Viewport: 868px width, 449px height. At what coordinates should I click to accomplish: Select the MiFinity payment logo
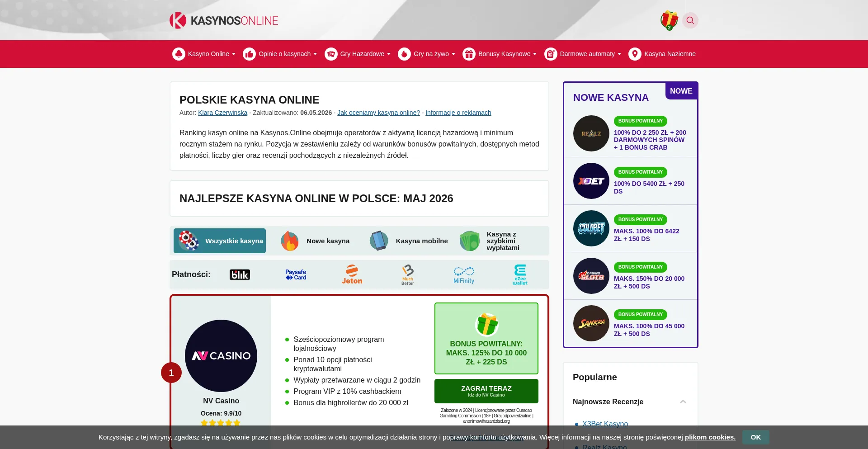(464, 274)
